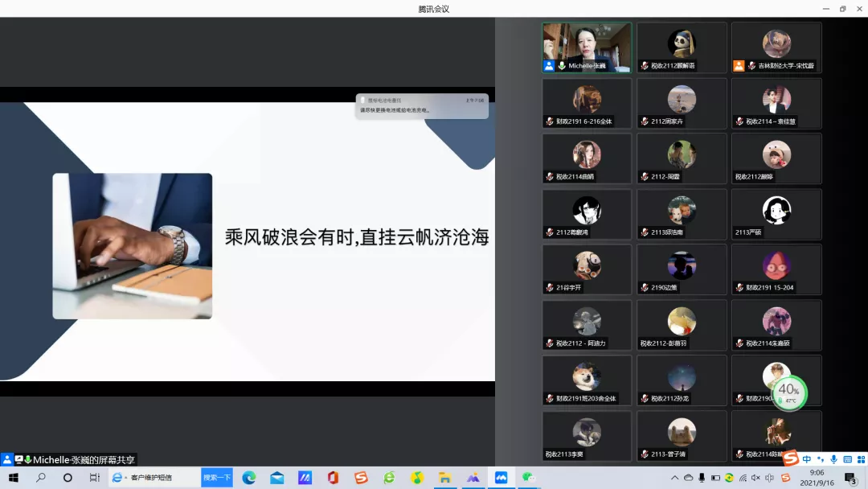Click the orange host icon beside 吉林财经大学-宋忱蔚
Screen dimensions: 868x489
[x=739, y=66]
